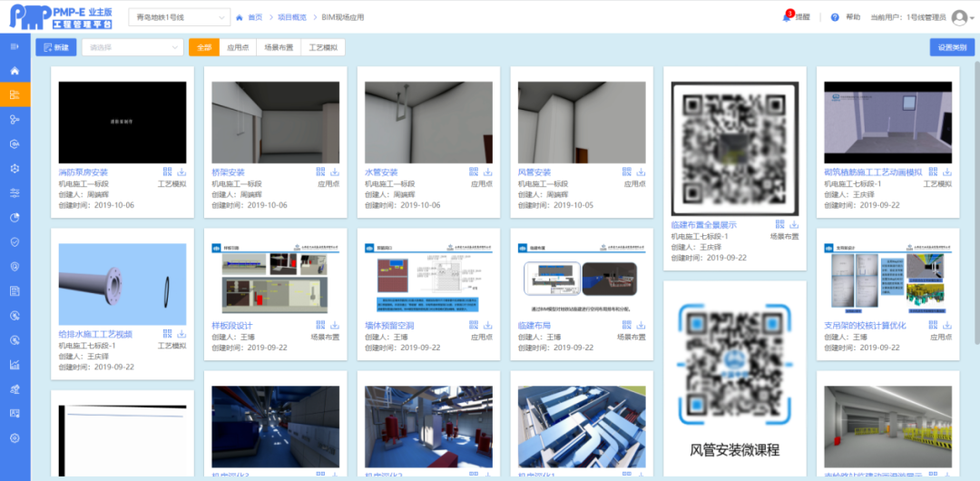Select the 场景布置 filter tab
980x481 pixels.
point(279,47)
